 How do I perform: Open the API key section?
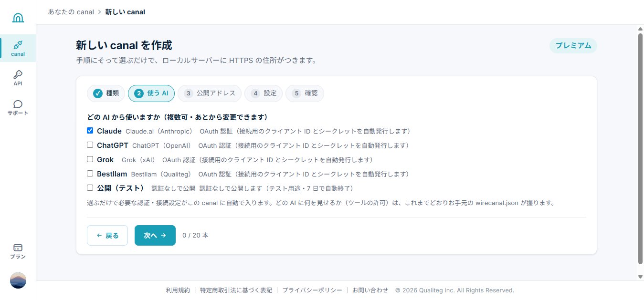click(x=18, y=78)
